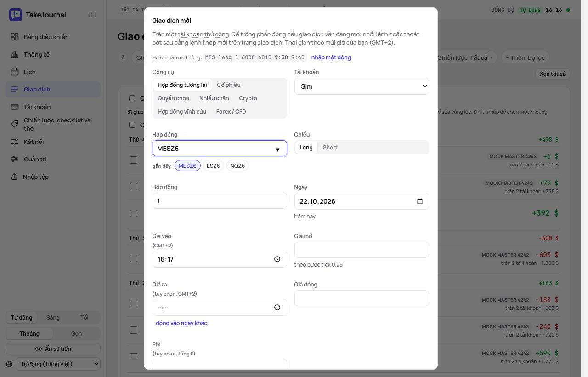
Task: Click the contract quantity field showing 1
Action: point(220,201)
